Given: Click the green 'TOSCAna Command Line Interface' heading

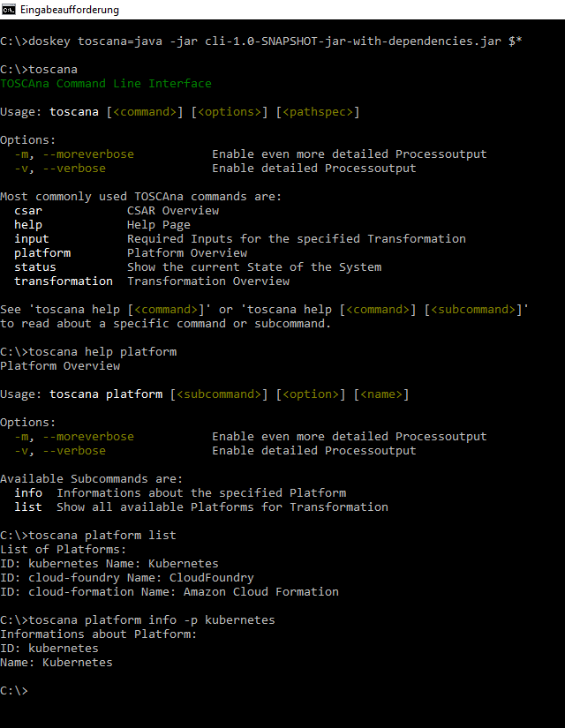Looking at the screenshot, I should point(106,84).
